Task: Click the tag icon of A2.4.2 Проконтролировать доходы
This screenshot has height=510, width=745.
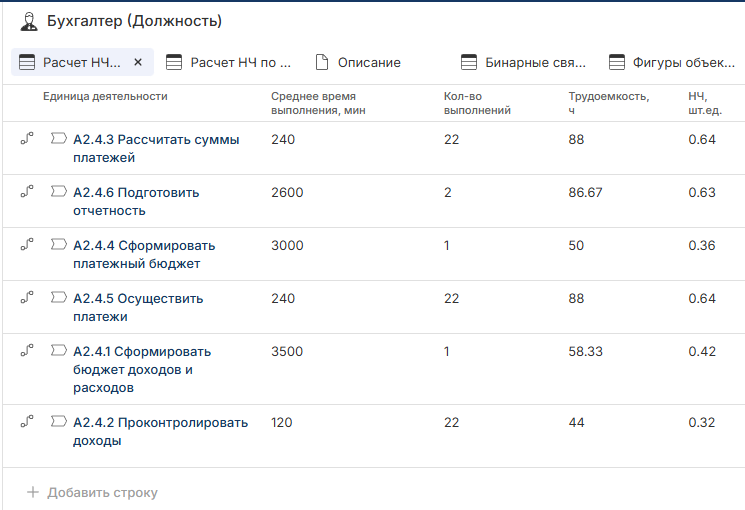Action: pyautogui.click(x=58, y=422)
